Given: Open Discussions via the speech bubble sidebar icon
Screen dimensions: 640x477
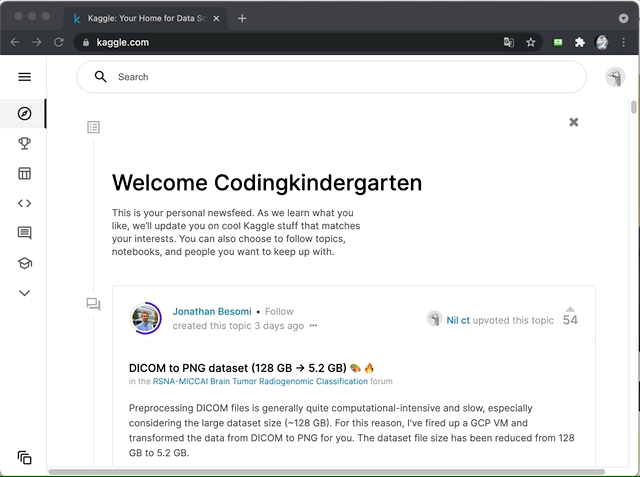Looking at the screenshot, I should click(x=24, y=233).
